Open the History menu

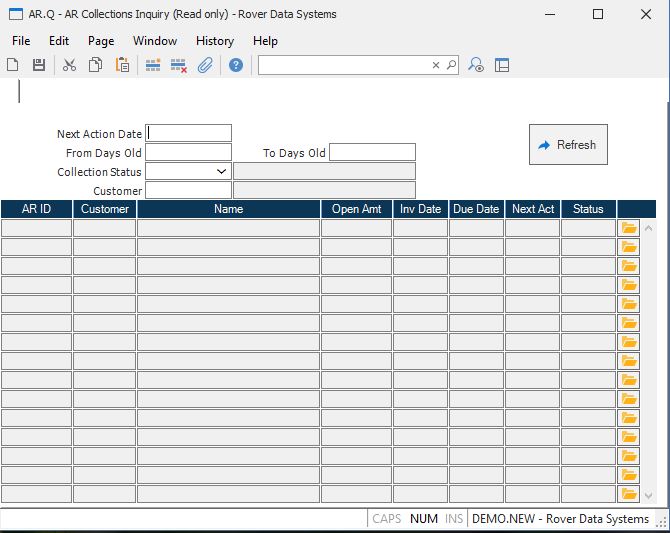(x=215, y=41)
